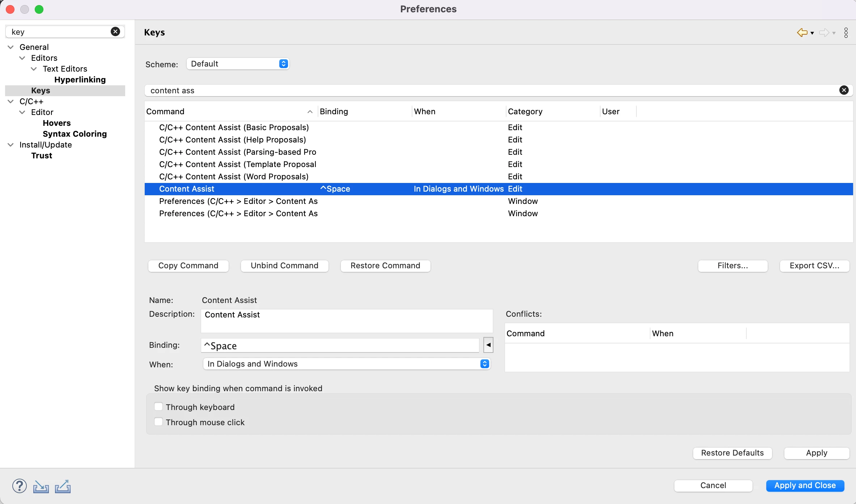Viewport: 856px width, 504px height.
Task: Clear the 'content ass' command filter
Action: pos(844,90)
